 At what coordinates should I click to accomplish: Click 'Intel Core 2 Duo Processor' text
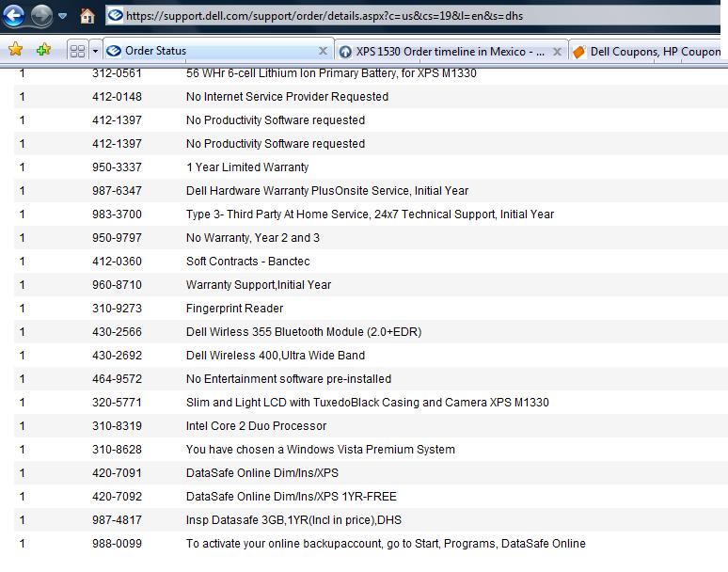(256, 426)
